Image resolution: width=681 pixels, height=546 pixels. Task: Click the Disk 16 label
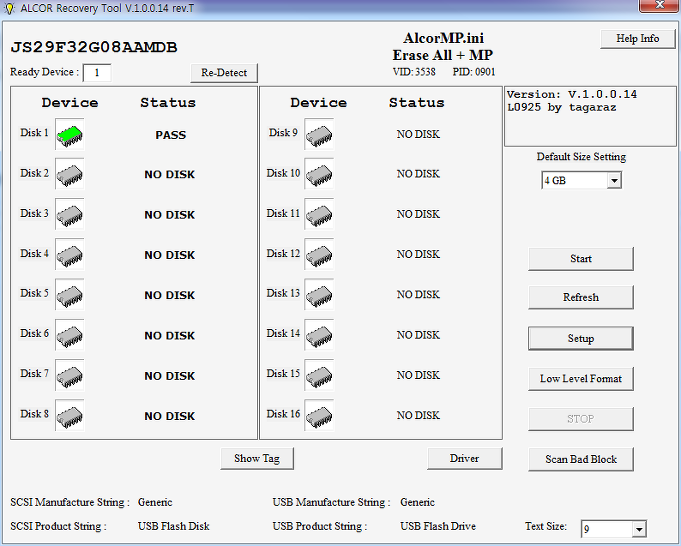[x=283, y=414]
